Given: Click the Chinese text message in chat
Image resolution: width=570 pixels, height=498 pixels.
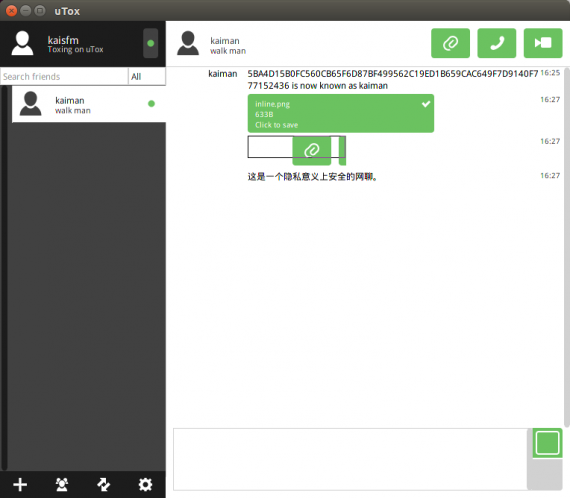Looking at the screenshot, I should point(312,177).
